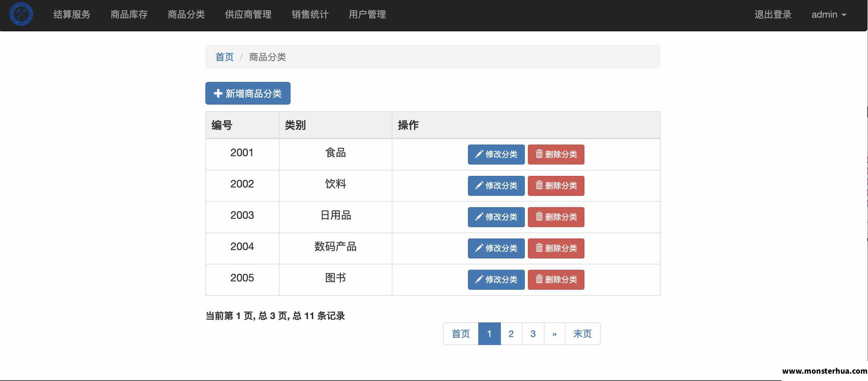Screen dimensions: 868x381
Task: Click the 退出登录 link
Action: coord(772,15)
